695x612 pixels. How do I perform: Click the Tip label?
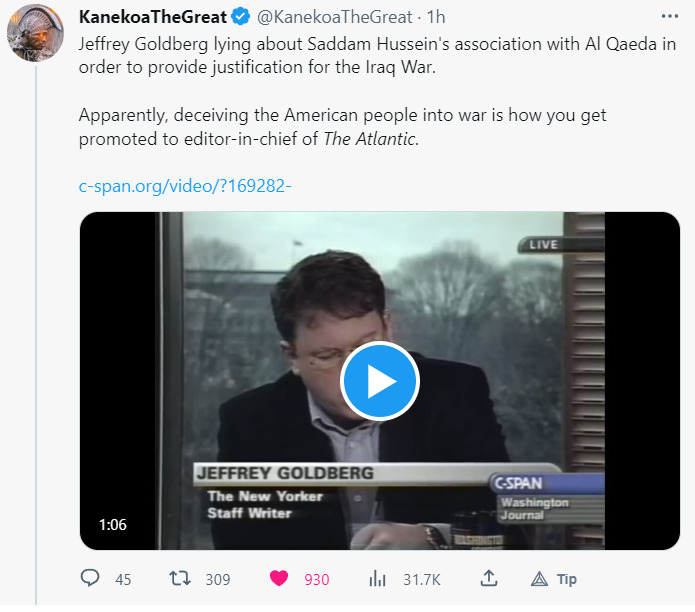pos(567,579)
